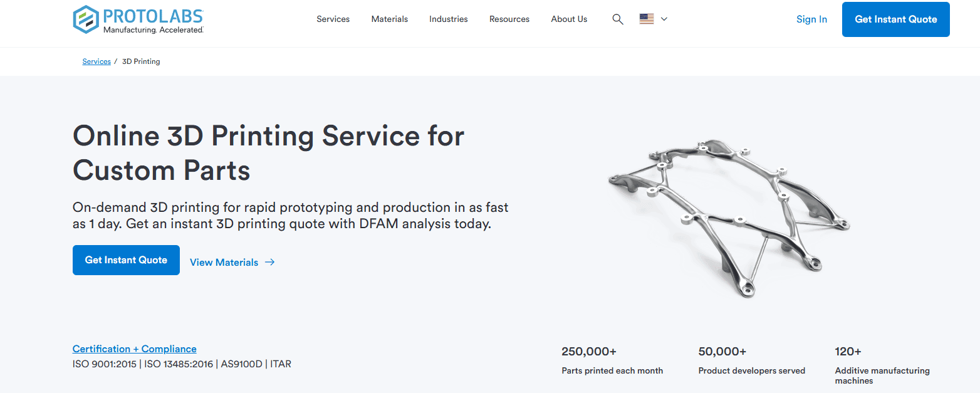Open the Industries navigation menu
The image size is (980, 393).
tap(448, 19)
